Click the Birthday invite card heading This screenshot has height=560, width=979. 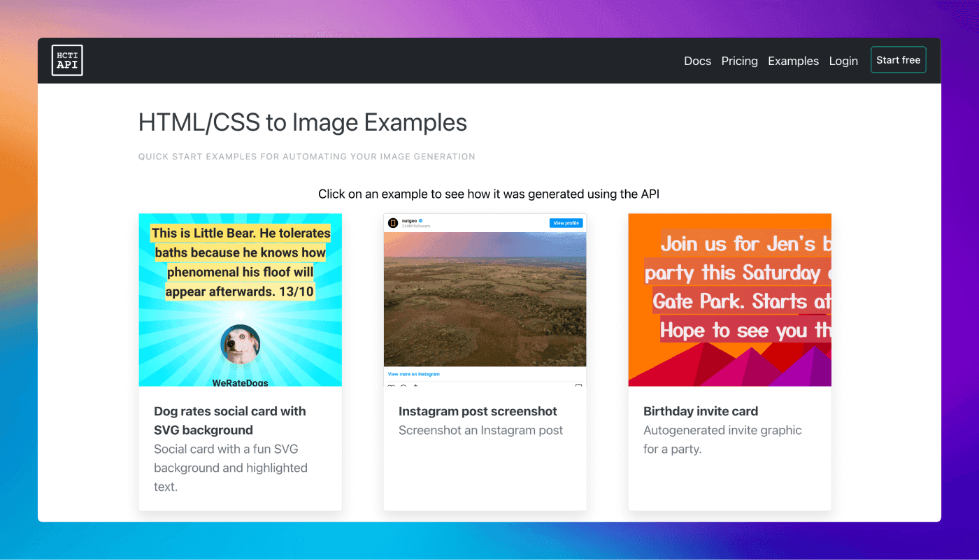click(x=700, y=411)
